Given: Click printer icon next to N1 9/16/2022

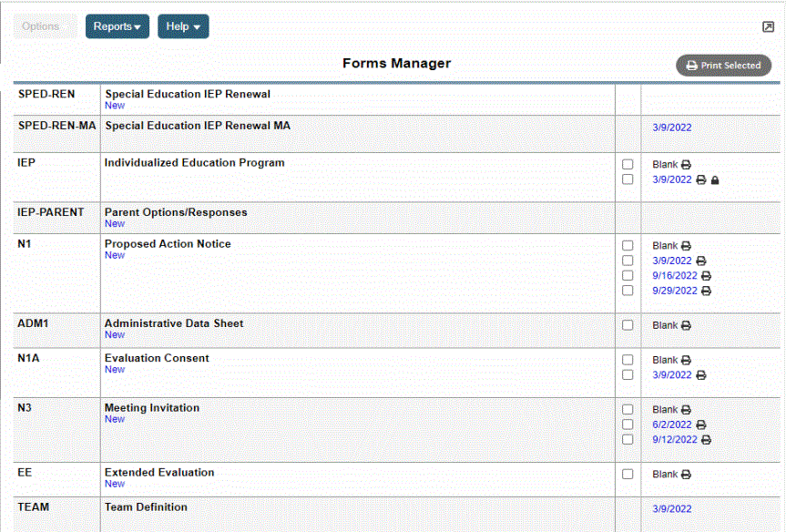Looking at the screenshot, I should [707, 276].
